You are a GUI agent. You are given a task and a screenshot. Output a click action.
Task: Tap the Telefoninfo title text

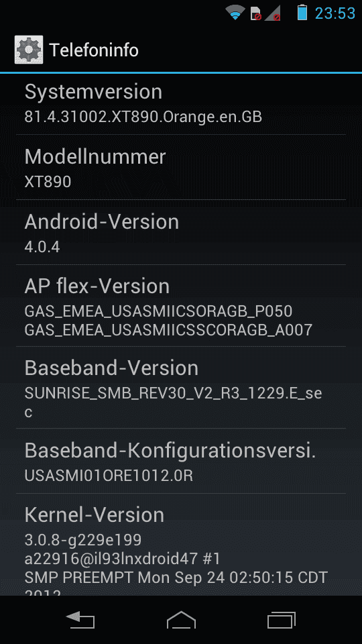tap(94, 50)
